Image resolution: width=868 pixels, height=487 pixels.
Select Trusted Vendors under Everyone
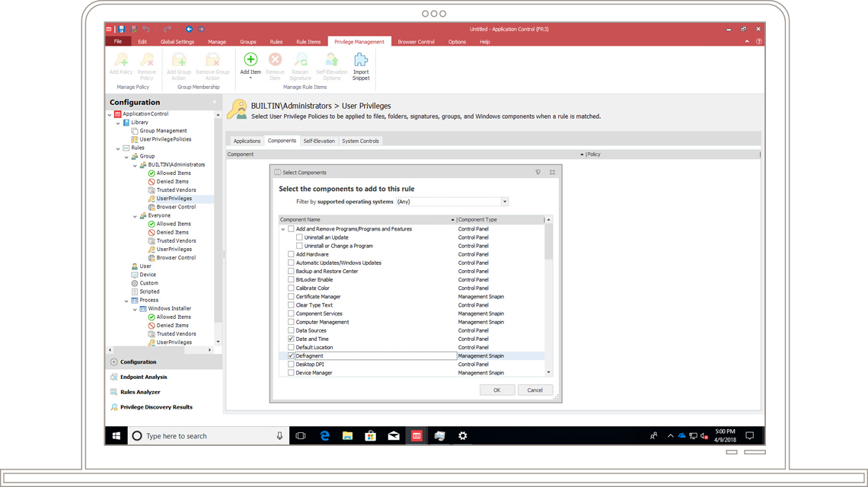[176, 240]
